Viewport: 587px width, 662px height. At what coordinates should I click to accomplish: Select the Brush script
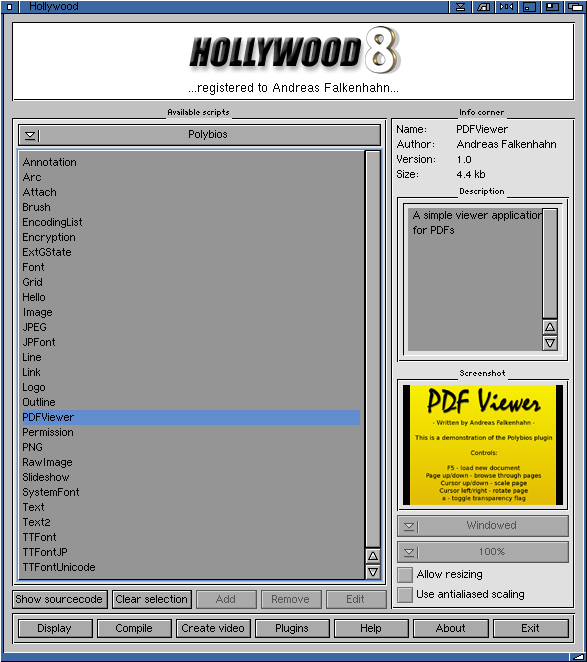pyautogui.click(x=191, y=207)
